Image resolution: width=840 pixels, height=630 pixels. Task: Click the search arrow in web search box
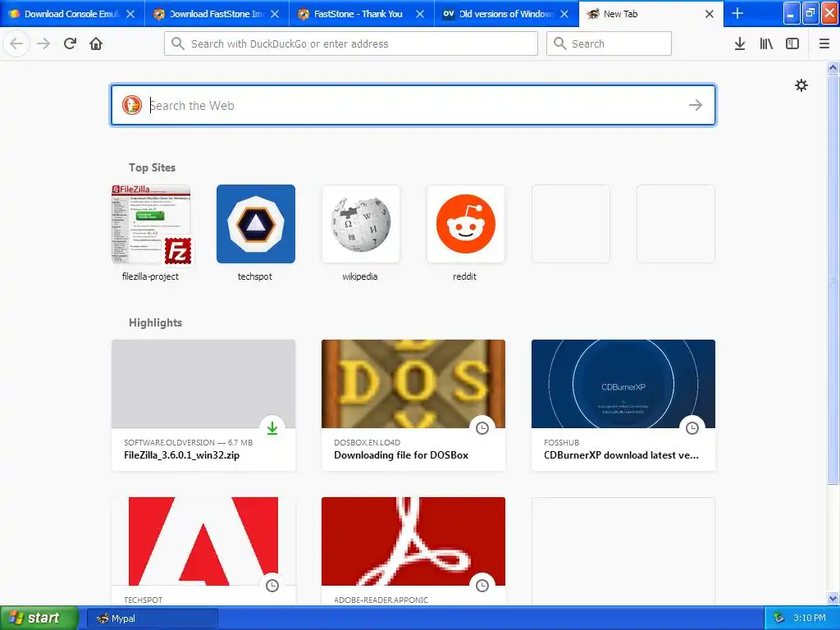[x=696, y=105]
